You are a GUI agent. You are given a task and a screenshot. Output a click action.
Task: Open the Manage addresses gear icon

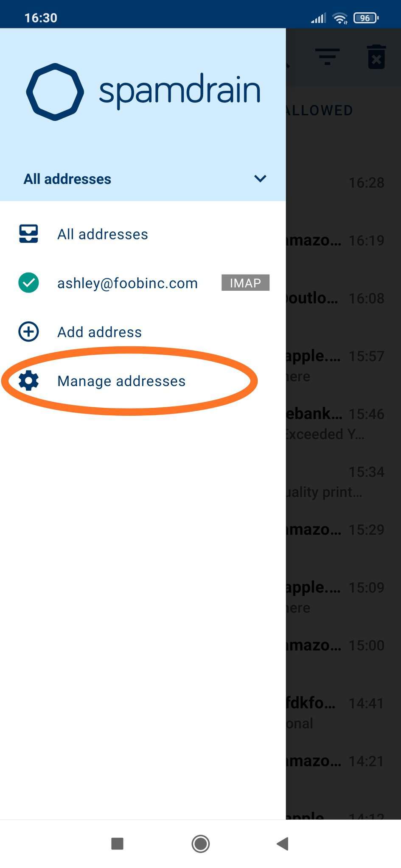tap(28, 381)
